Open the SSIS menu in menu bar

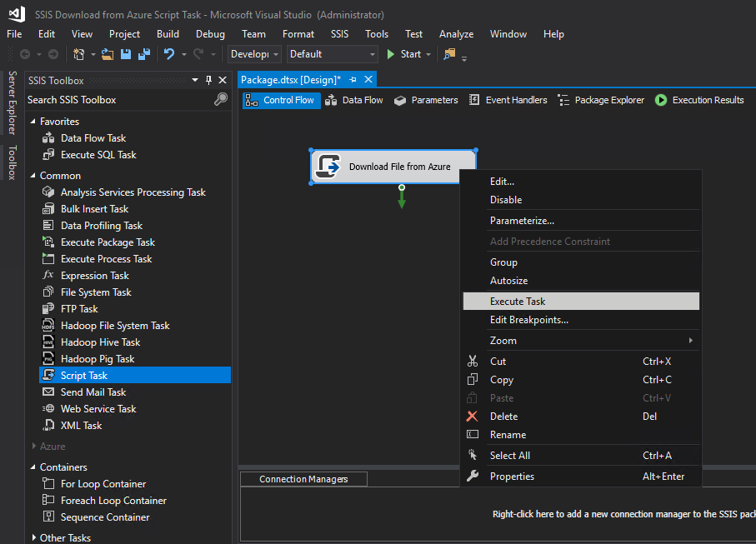coord(339,33)
